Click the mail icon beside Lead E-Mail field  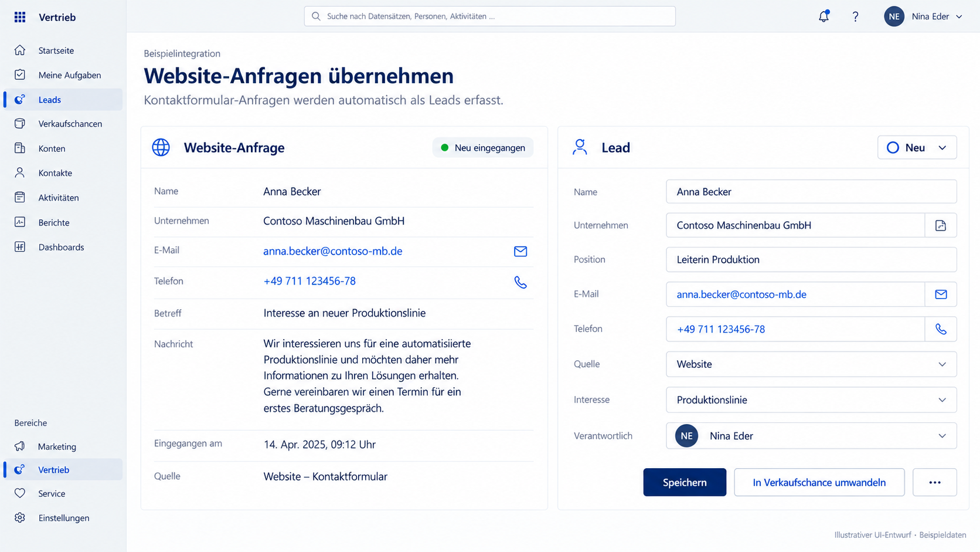tap(941, 294)
